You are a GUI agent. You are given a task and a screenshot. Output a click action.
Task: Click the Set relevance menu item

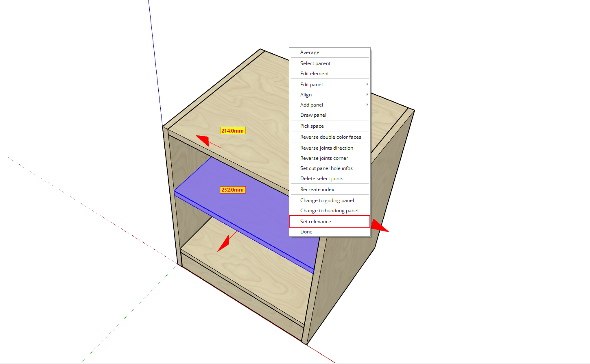tap(316, 222)
